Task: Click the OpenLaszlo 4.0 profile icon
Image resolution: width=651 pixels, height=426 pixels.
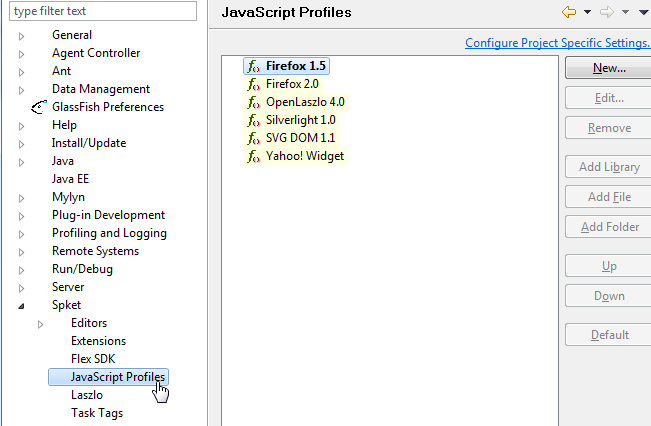Action: point(253,102)
